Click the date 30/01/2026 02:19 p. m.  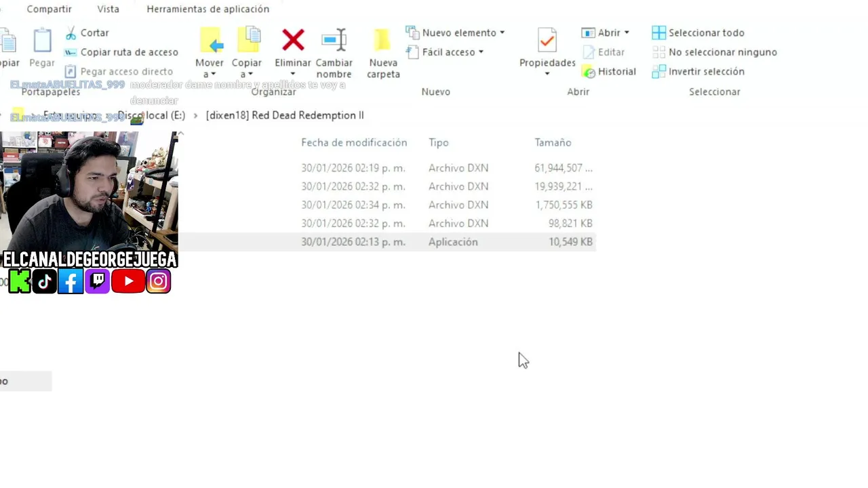[353, 168]
